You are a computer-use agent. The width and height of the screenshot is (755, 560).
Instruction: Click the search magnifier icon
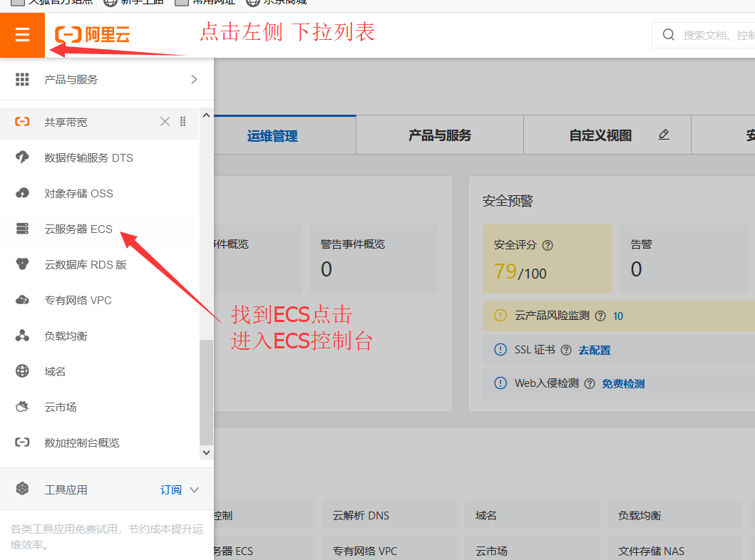click(x=668, y=35)
